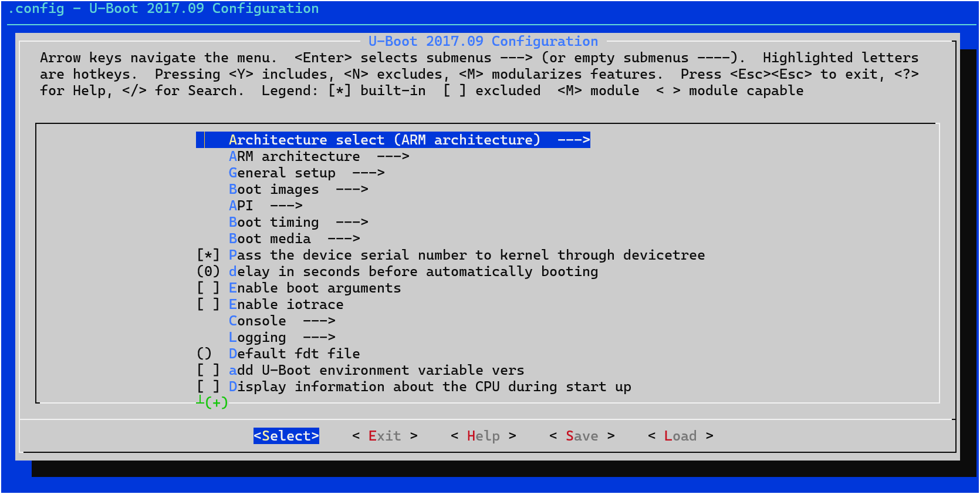Image resolution: width=980 pixels, height=494 pixels.
Task: Open Architecture select submenu
Action: pos(393,140)
